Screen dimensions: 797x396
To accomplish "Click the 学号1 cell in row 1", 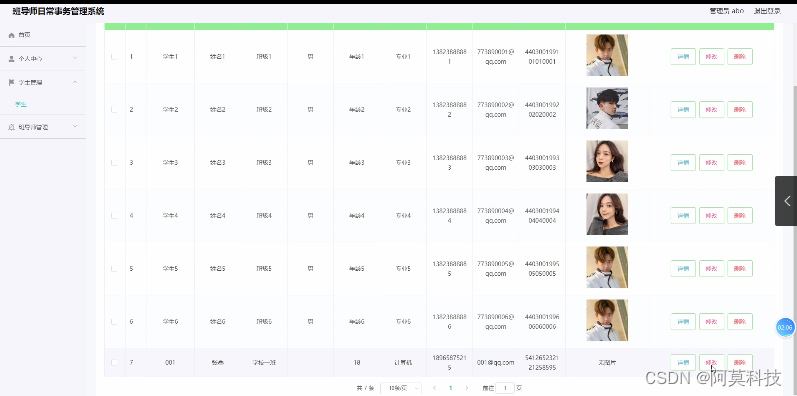I will [x=170, y=56].
